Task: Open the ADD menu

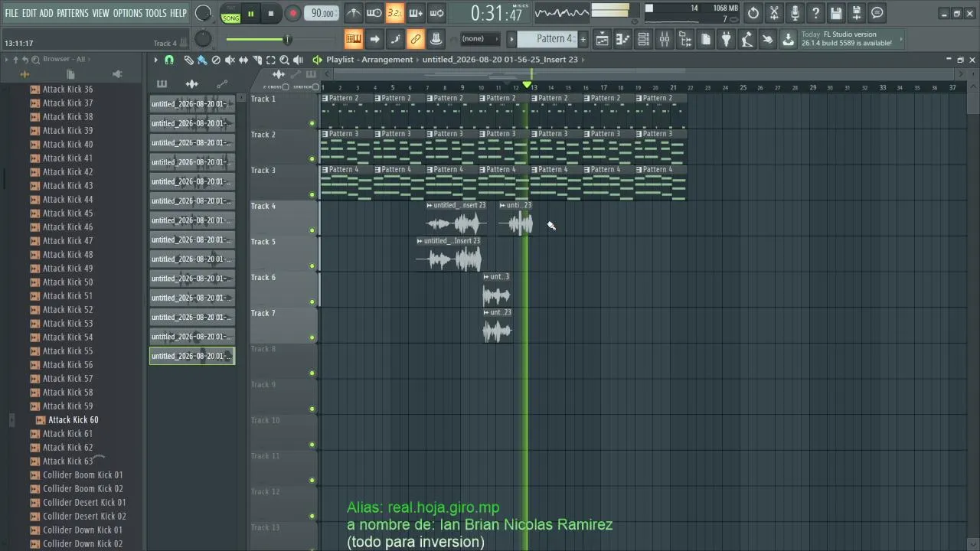Action: coord(47,13)
